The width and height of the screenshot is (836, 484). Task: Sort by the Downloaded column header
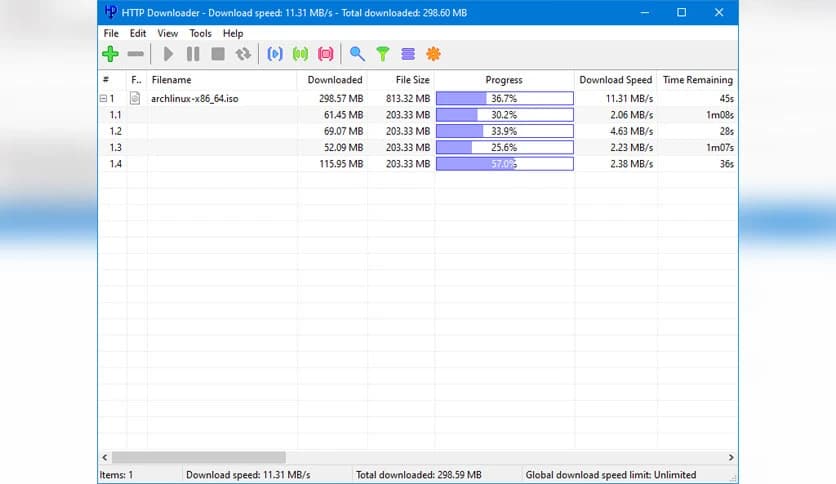332,80
